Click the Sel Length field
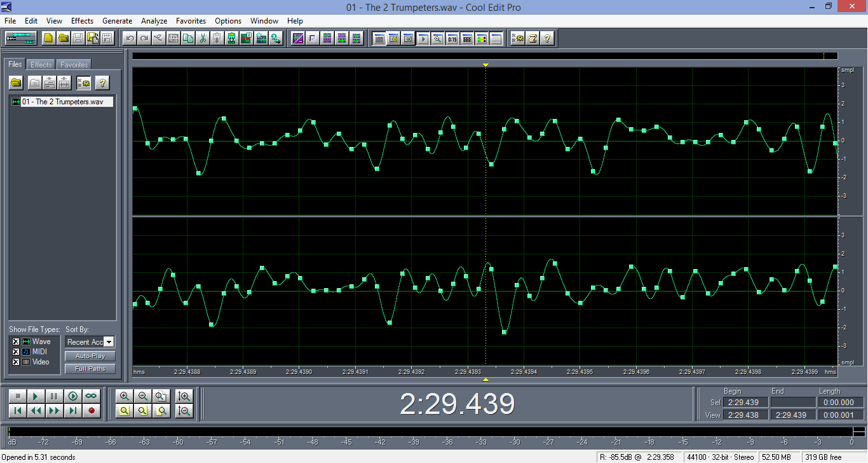Screen dimensions: 868x463 click(x=840, y=403)
